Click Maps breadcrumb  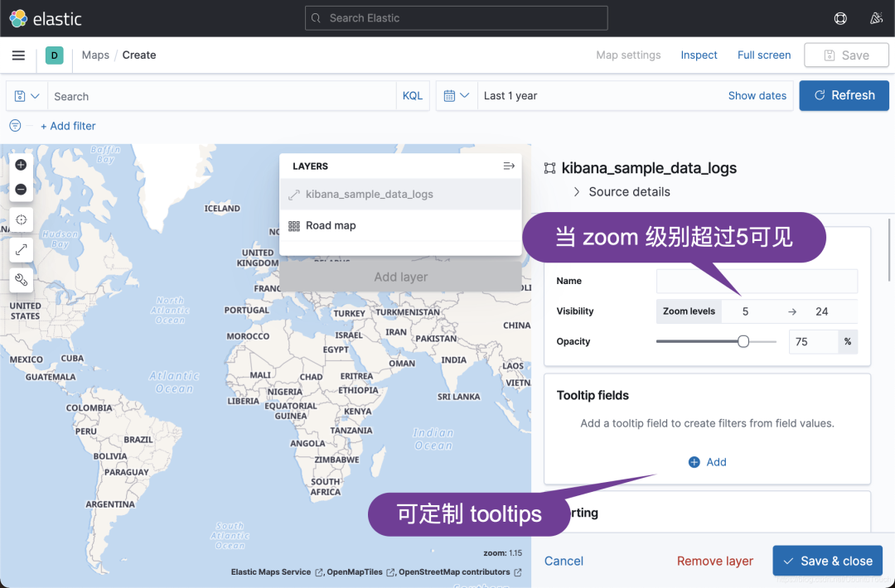tap(95, 55)
